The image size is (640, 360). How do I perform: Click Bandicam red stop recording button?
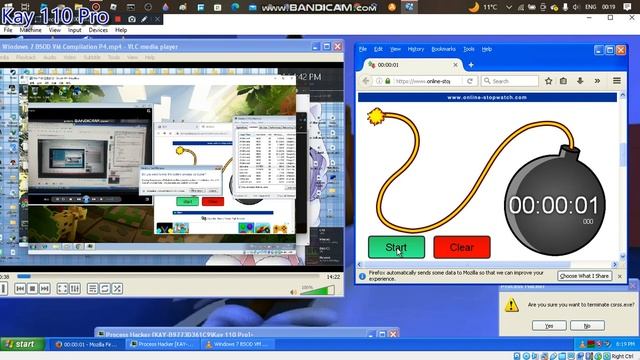pyautogui.click(x=118, y=19)
